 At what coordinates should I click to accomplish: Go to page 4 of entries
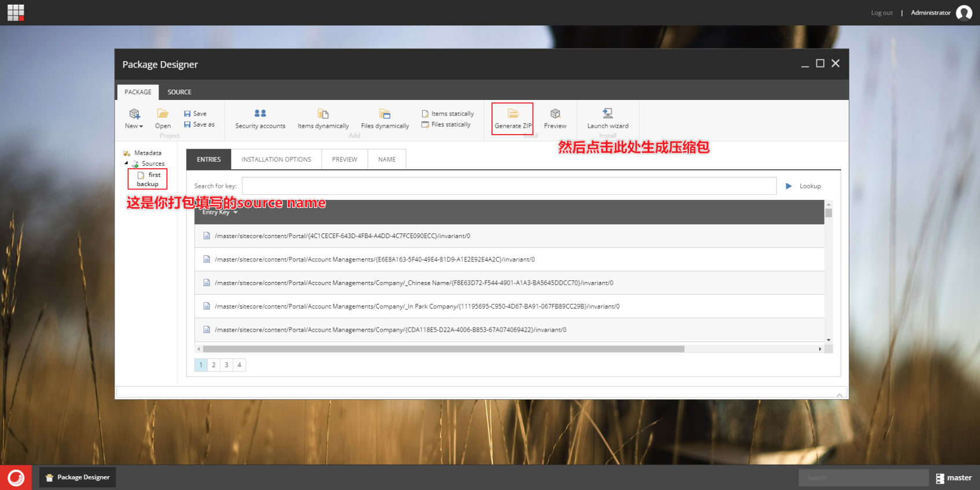click(x=239, y=365)
